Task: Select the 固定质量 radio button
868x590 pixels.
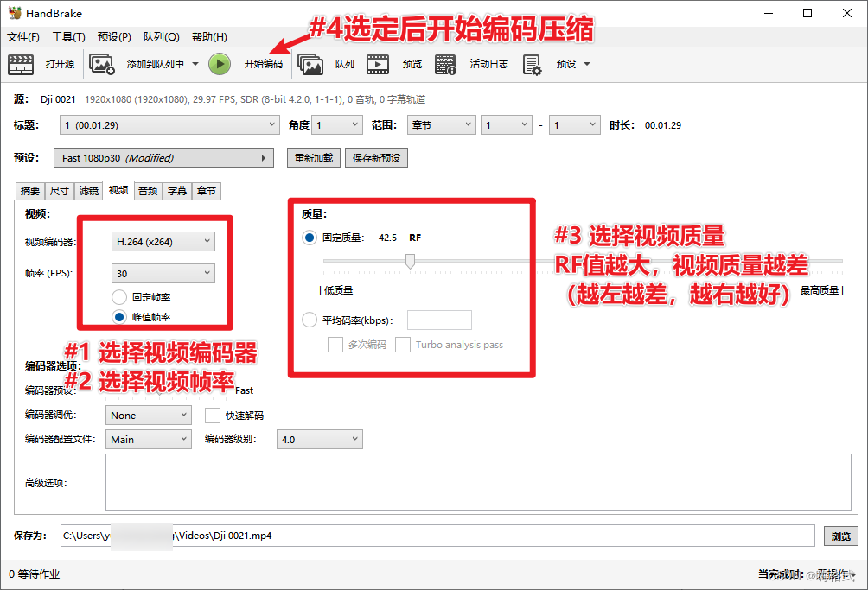Action: pos(310,238)
